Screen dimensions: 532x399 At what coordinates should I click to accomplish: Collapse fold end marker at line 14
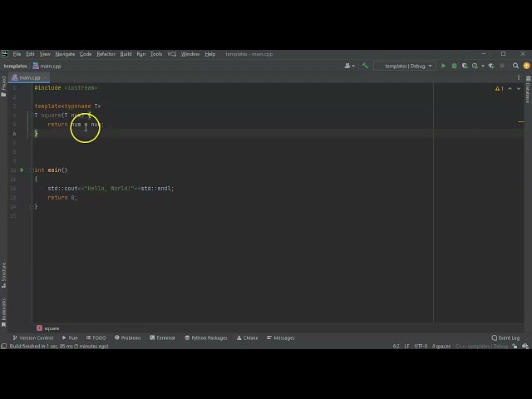[x=32, y=206]
